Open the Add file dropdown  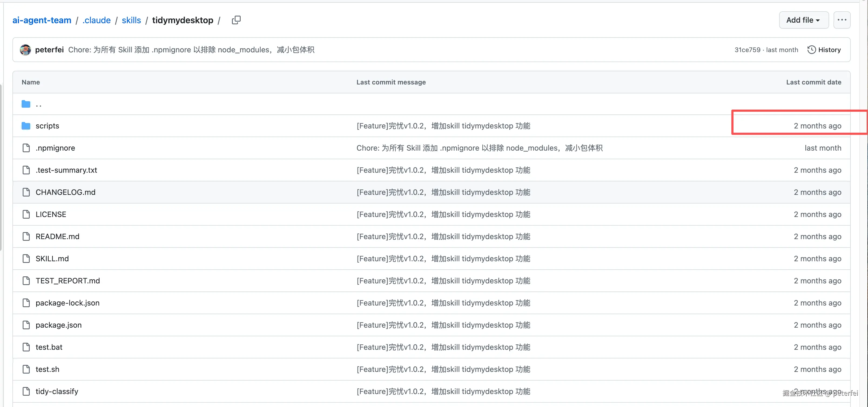pos(803,20)
